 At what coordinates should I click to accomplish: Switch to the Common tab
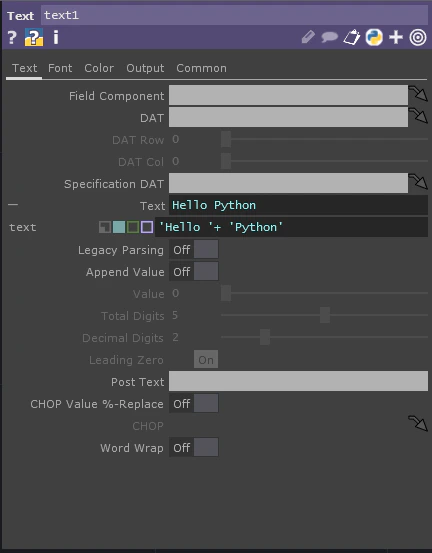(x=201, y=68)
